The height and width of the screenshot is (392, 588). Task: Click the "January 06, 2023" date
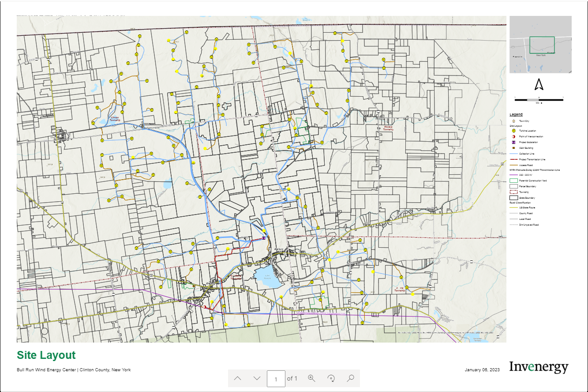(482, 370)
